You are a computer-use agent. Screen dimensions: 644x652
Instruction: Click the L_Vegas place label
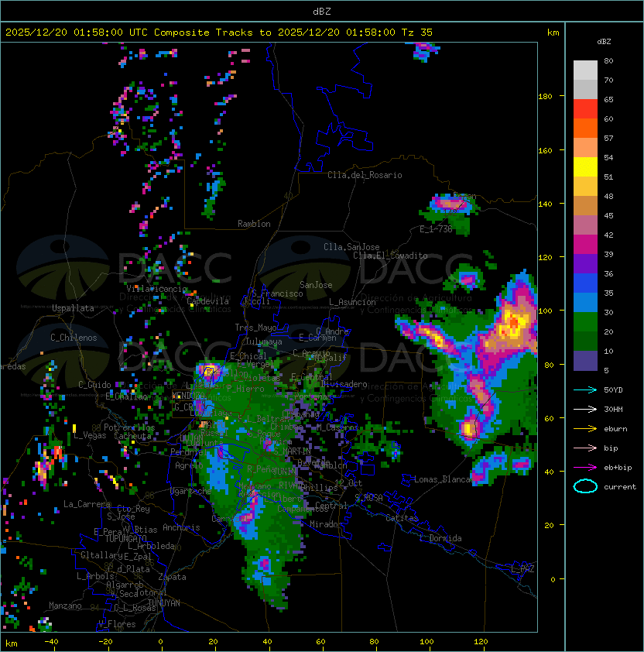(x=90, y=435)
